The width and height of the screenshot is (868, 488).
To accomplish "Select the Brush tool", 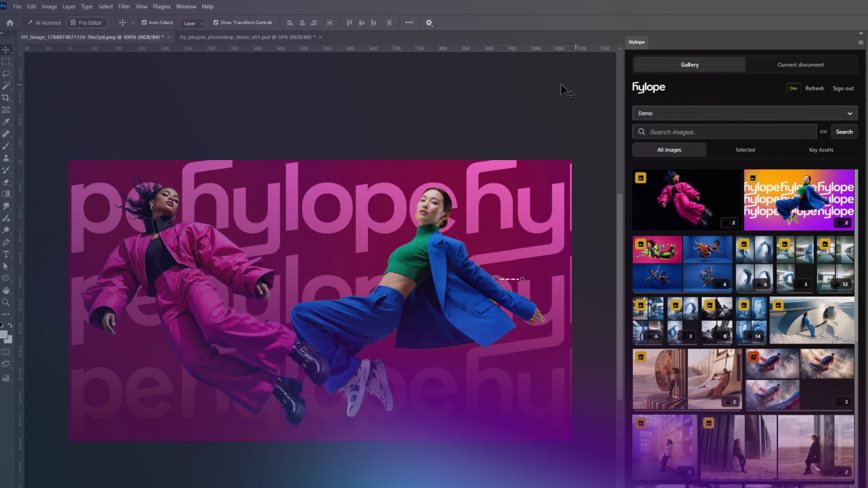I will tap(6, 146).
